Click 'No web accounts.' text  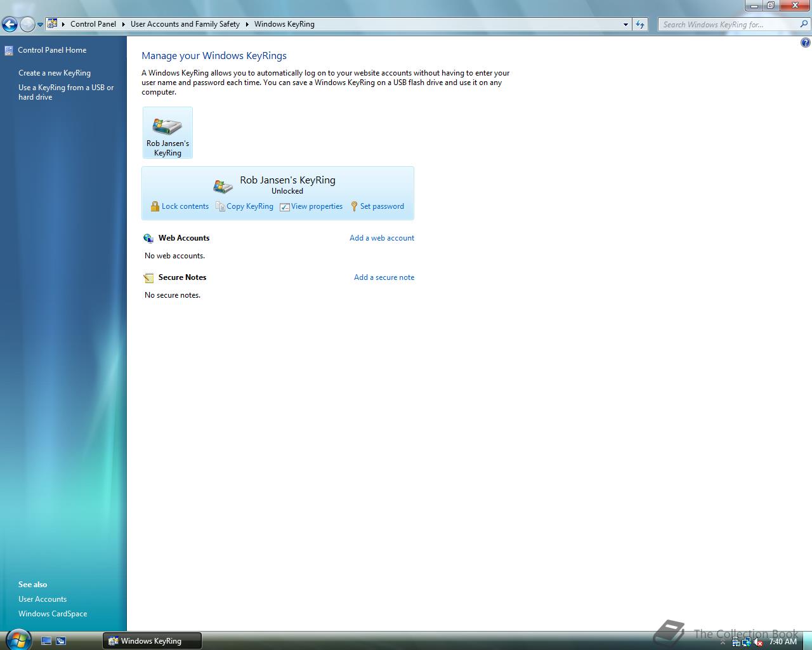click(x=174, y=256)
